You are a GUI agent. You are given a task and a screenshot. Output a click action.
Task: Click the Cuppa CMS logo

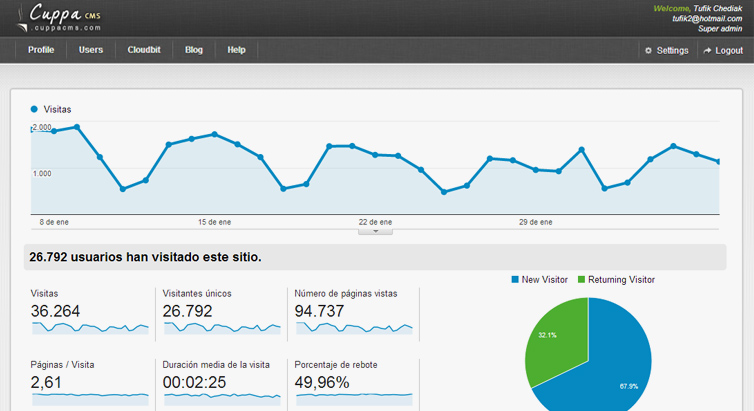click(59, 18)
